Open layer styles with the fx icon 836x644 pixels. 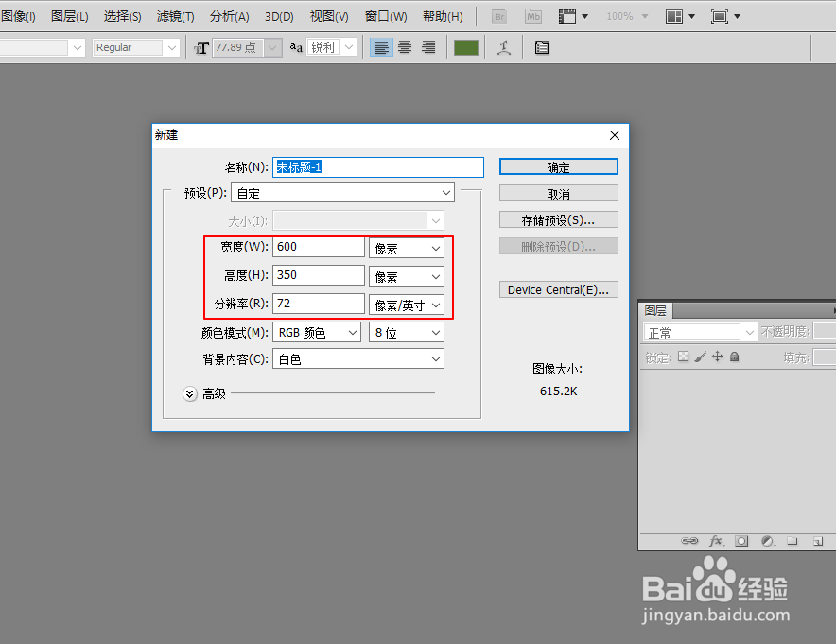[x=717, y=540]
